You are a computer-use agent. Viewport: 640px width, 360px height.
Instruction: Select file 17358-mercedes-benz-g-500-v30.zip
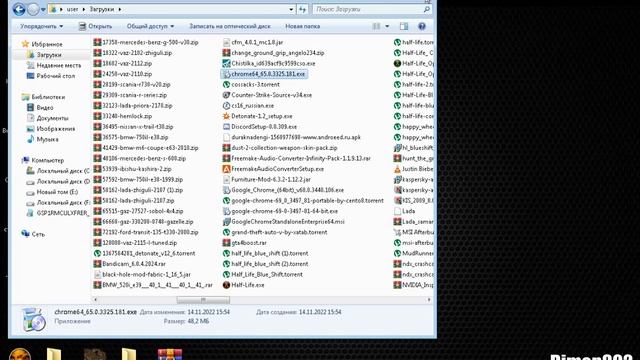click(x=150, y=42)
